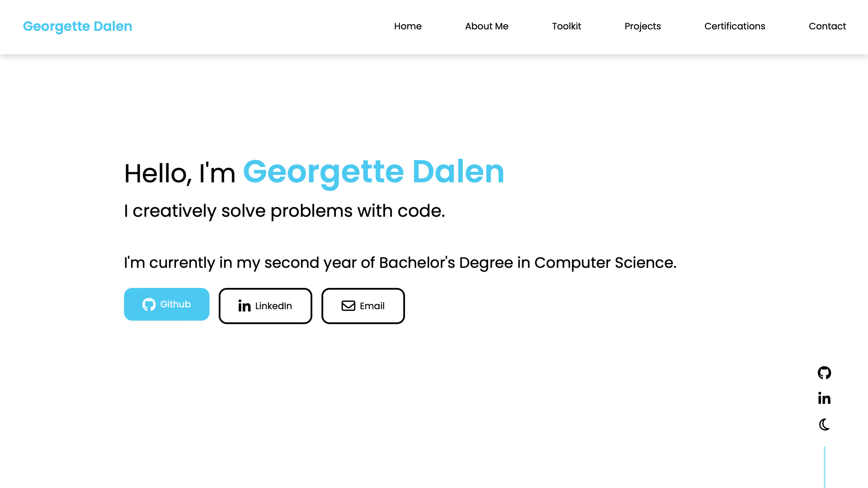The height and width of the screenshot is (488, 868).
Task: Select Contact in the navigation bar
Action: (x=827, y=26)
